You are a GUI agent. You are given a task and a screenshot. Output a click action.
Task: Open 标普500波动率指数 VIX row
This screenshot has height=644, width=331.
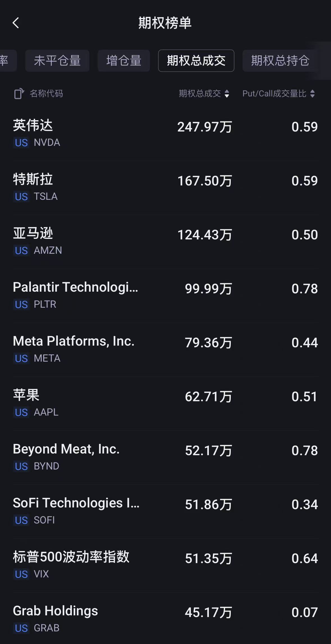pos(165,565)
